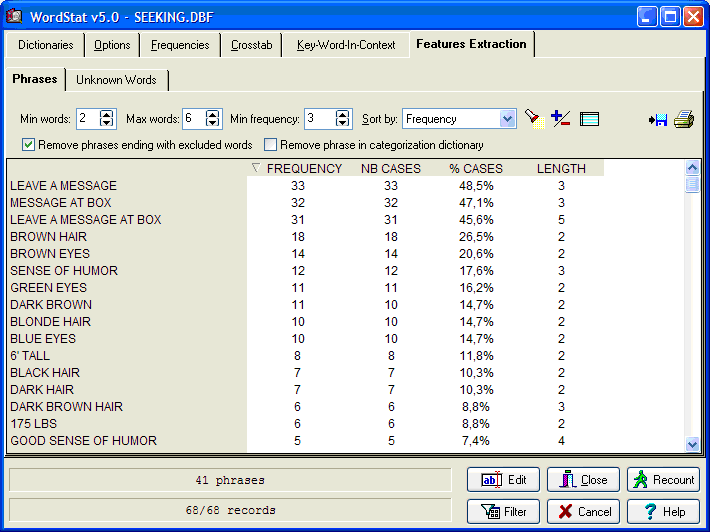Click the Cancel button
Image resolution: width=710 pixels, height=532 pixels.
pyautogui.click(x=584, y=512)
